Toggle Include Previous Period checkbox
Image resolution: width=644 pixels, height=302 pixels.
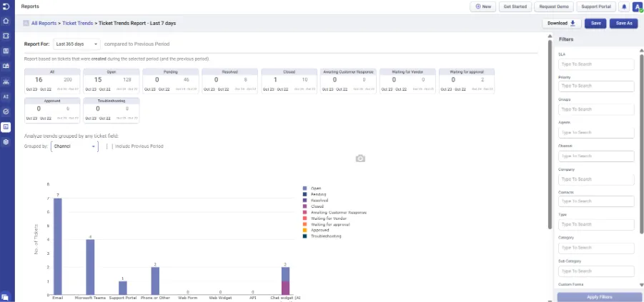point(109,146)
